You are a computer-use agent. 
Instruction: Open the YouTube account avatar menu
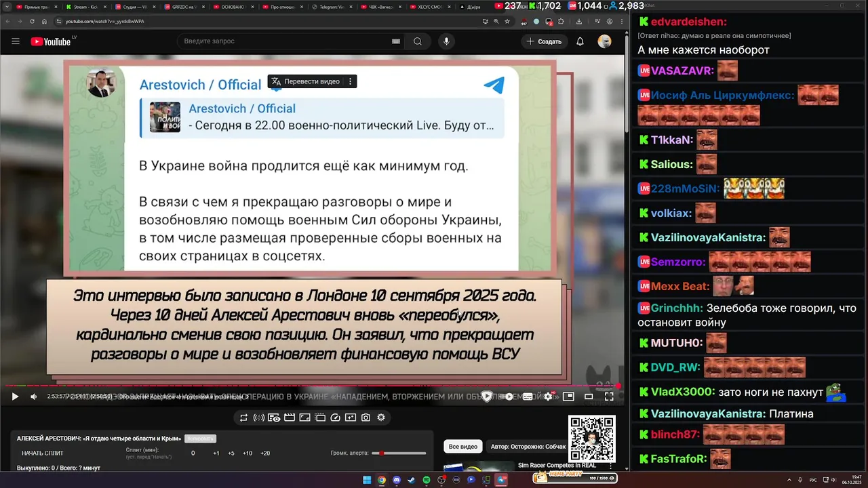click(604, 41)
